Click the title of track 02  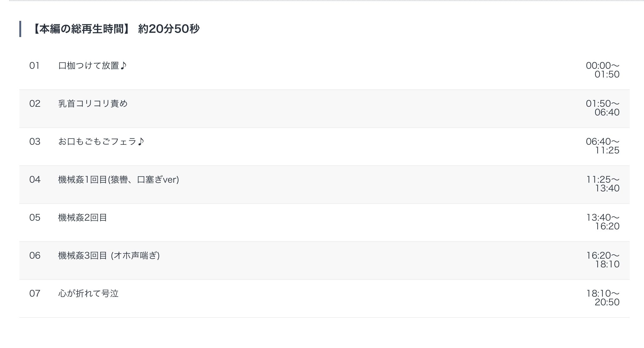(x=93, y=104)
